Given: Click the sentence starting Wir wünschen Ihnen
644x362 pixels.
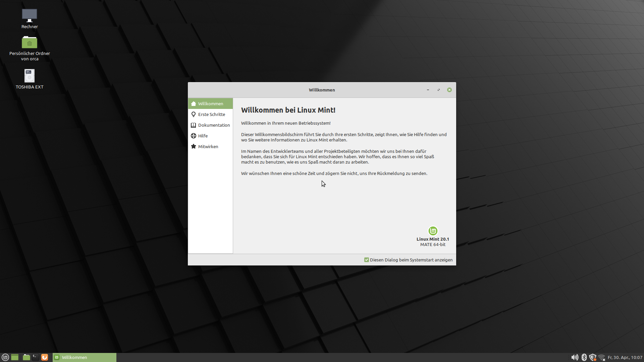Looking at the screenshot, I should point(334,173).
